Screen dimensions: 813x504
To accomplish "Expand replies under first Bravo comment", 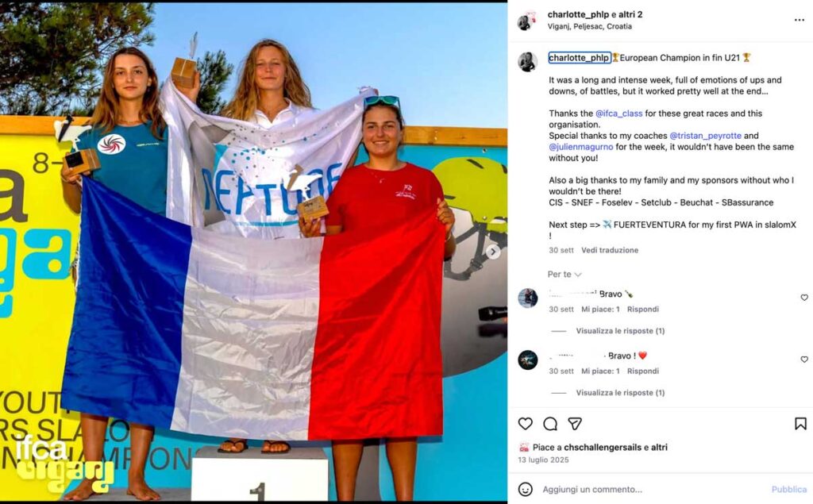I will 620,331.
